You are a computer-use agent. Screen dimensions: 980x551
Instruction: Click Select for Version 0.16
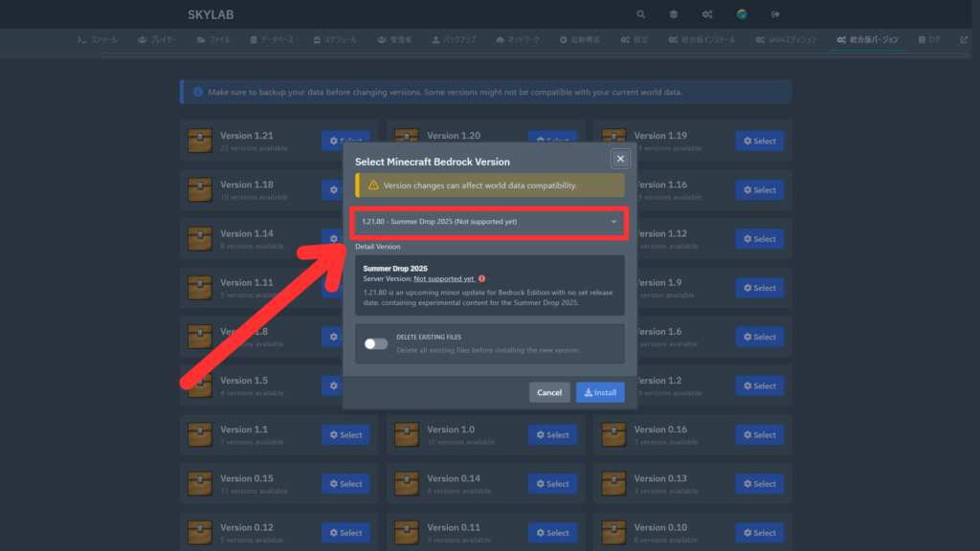coord(759,435)
